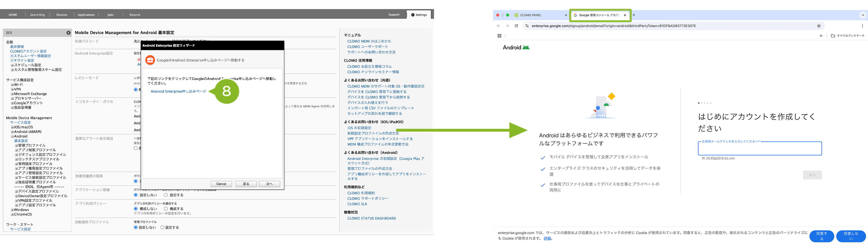Select 設定しない for 自動適用プロファイル
The height and width of the screenshot is (244, 868).
click(136, 227)
